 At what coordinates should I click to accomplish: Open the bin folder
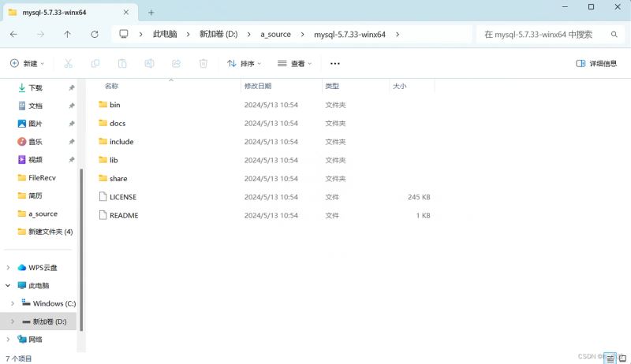click(x=115, y=105)
